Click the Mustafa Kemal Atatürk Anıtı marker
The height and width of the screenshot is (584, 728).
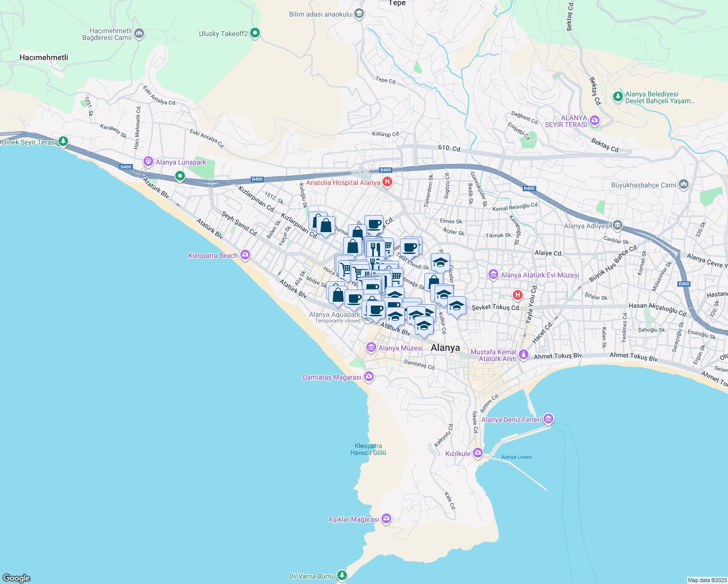524,355
